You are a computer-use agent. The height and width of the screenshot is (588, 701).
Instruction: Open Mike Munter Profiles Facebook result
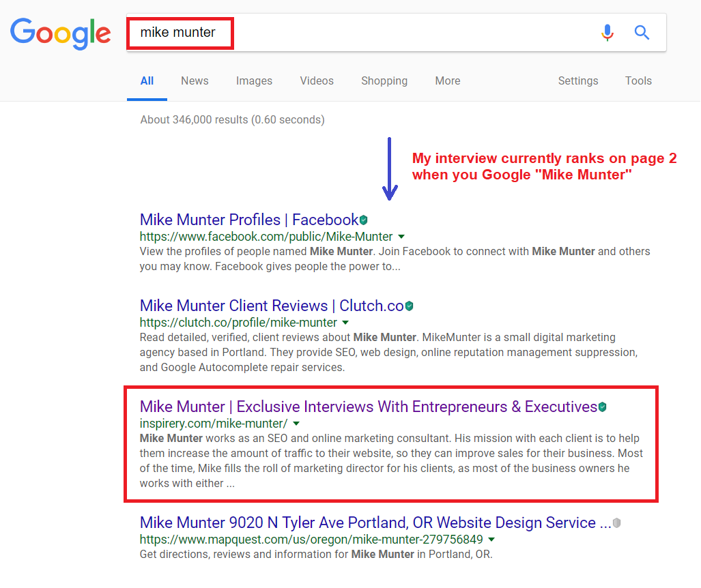pos(249,220)
